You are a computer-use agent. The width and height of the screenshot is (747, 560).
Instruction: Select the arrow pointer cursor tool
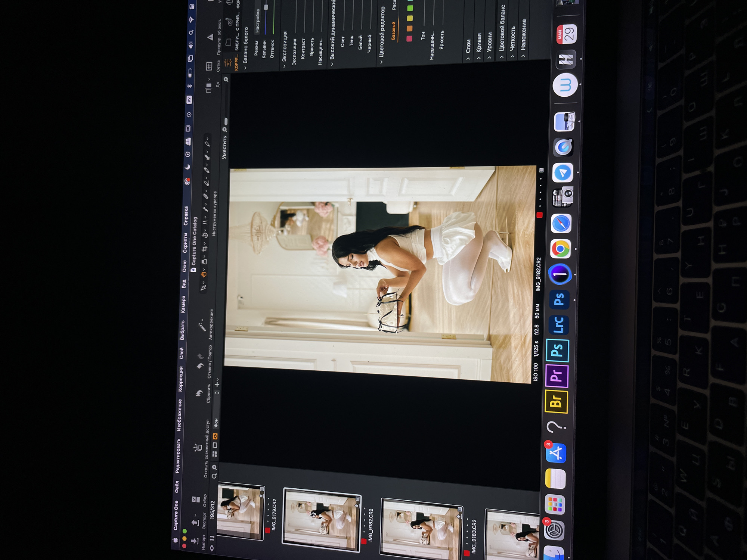coord(203,288)
